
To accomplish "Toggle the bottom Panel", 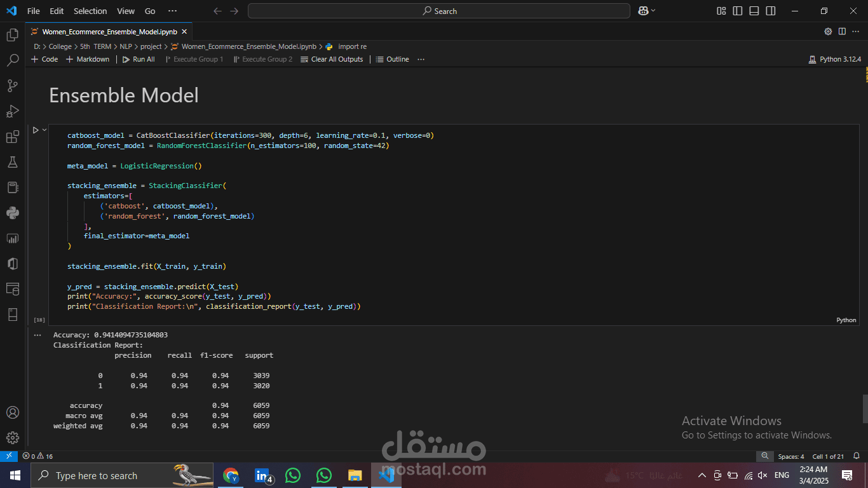I will 754,11.
